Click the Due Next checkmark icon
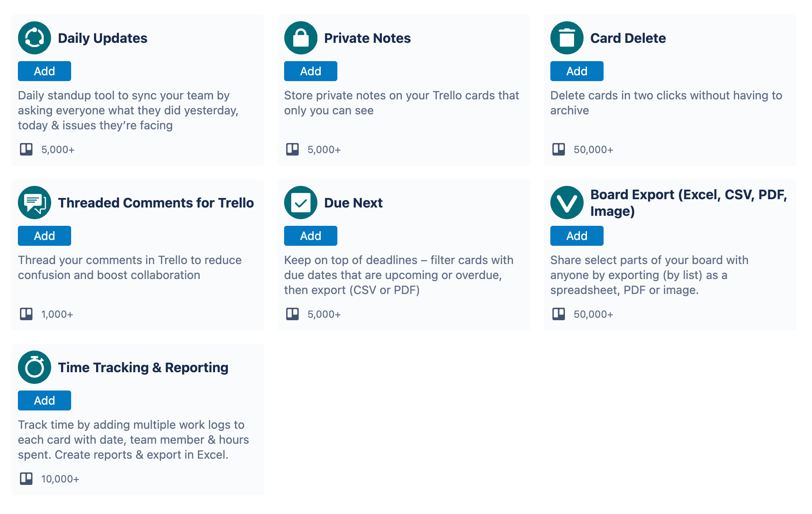Viewport: 812px width, 514px height. [301, 203]
